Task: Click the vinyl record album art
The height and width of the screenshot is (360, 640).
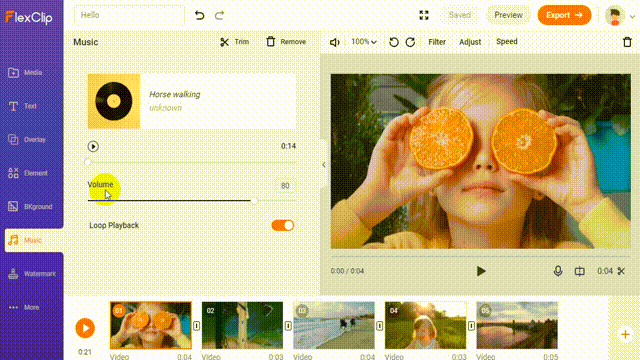Action: coord(114,101)
